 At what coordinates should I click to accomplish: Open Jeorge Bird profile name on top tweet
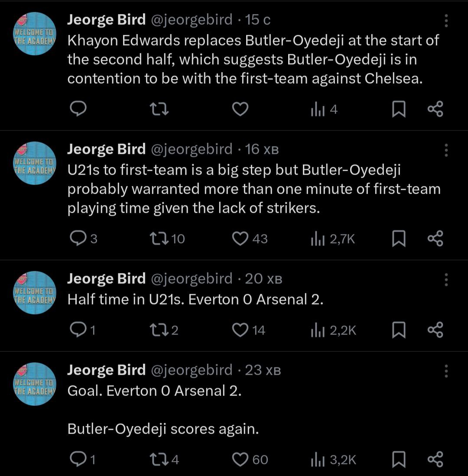pos(106,19)
